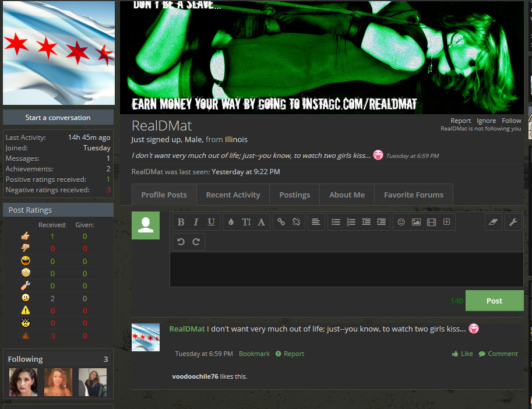
Task: Click the poop rating icon
Action: click(x=26, y=336)
